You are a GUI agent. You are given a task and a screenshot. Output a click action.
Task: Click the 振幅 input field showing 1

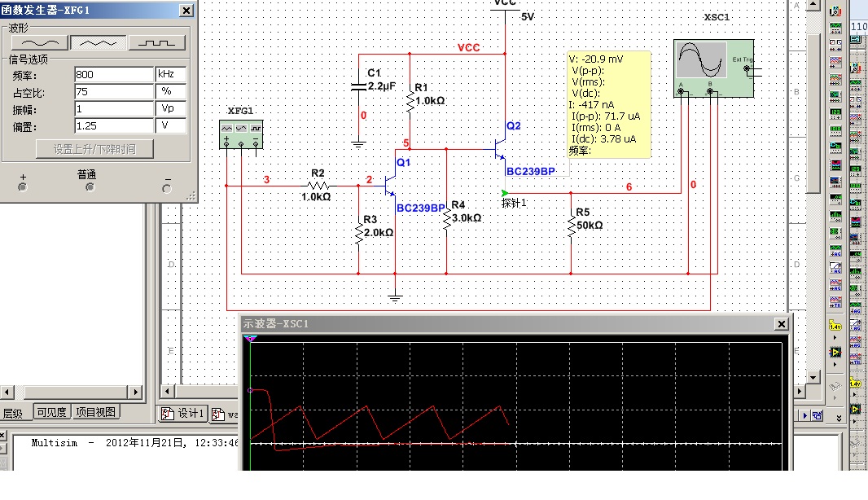(114, 108)
